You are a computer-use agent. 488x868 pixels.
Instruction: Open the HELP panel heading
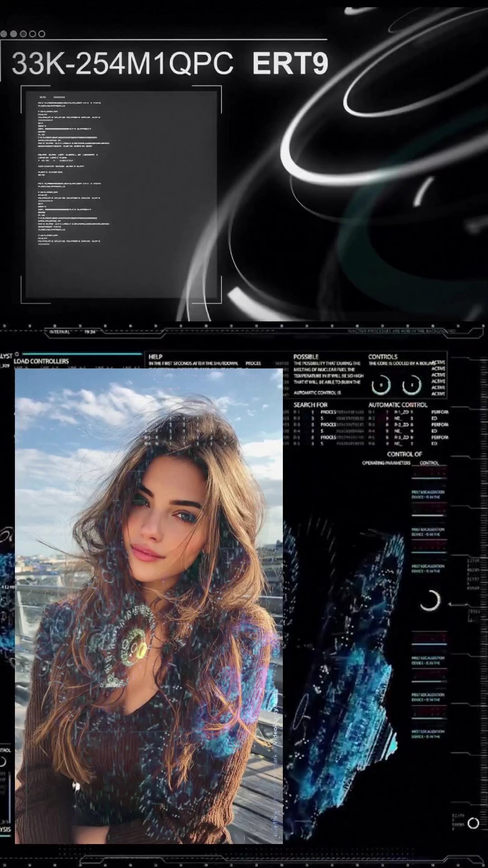pos(155,357)
